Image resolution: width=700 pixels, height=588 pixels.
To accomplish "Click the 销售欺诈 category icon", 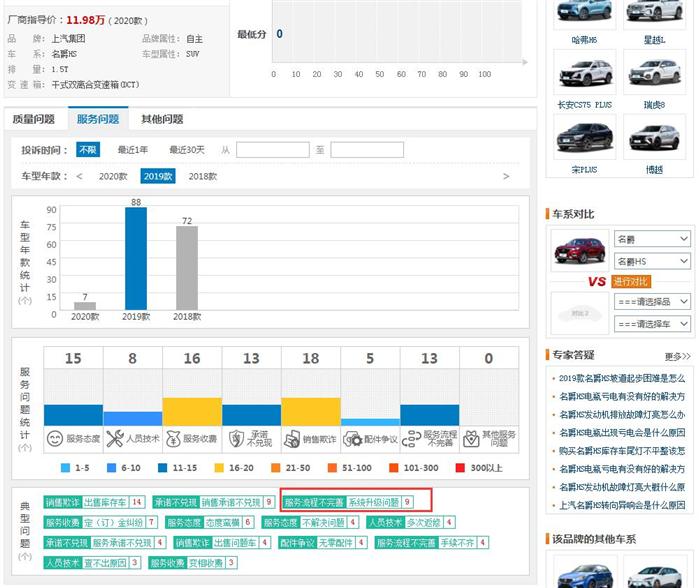I will point(292,439).
